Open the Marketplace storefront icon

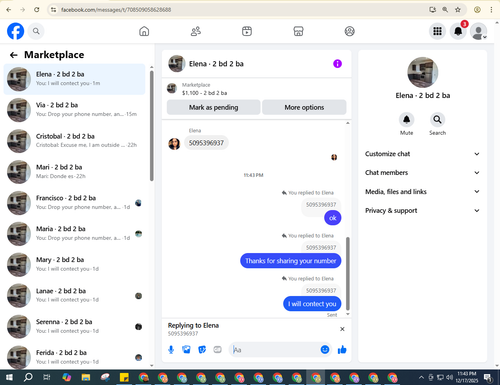(x=298, y=31)
